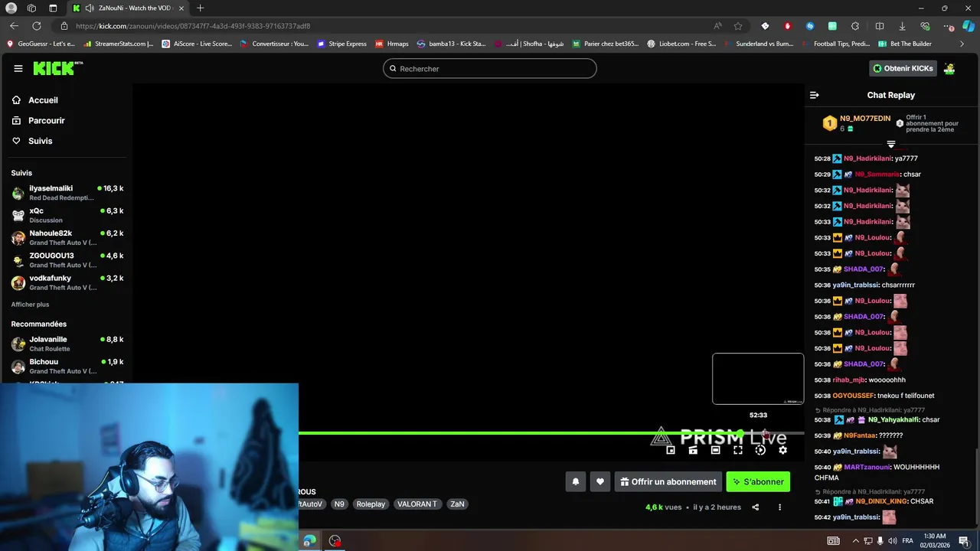Open picture-in-picture player mode
Image resolution: width=980 pixels, height=551 pixels.
[671, 450]
